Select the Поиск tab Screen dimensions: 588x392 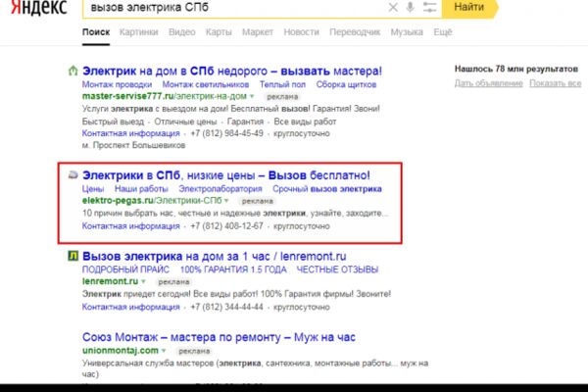[x=96, y=32]
